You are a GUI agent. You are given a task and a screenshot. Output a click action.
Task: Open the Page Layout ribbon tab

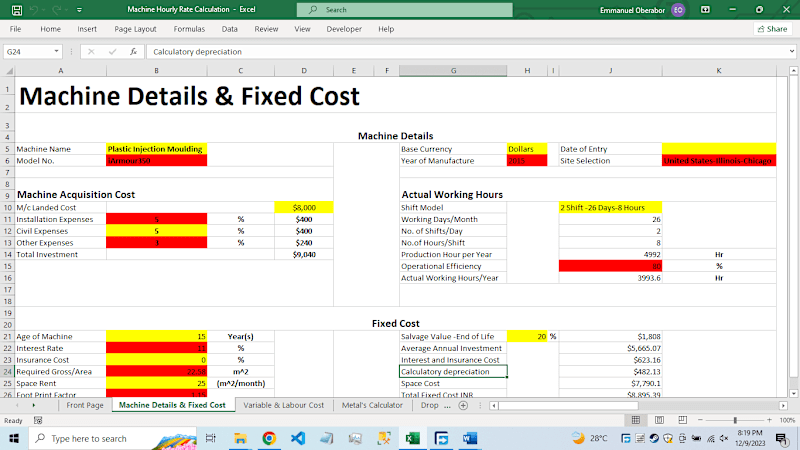coord(135,29)
